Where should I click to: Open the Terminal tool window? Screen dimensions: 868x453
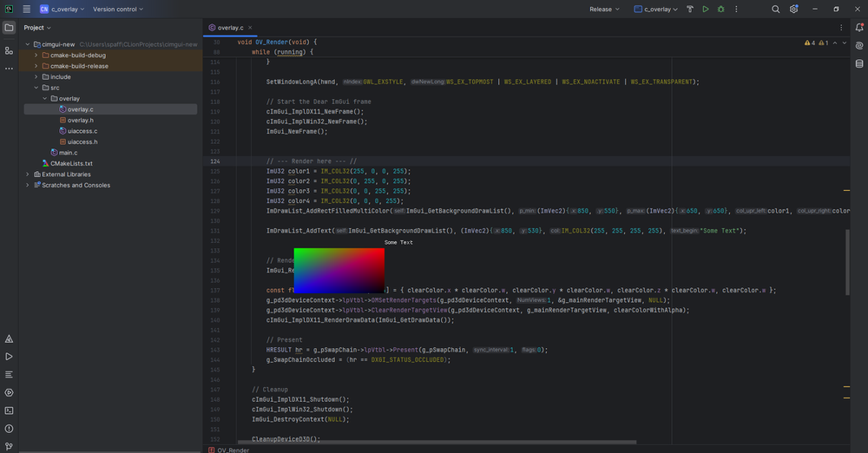[9, 410]
